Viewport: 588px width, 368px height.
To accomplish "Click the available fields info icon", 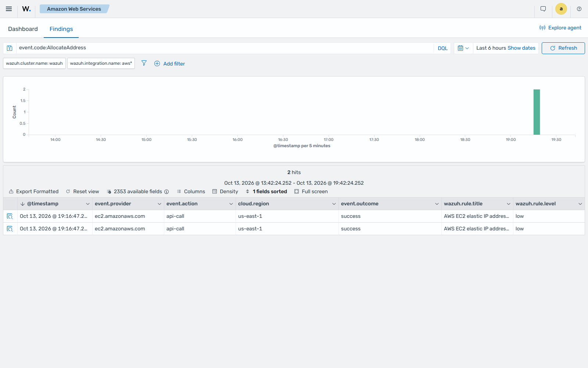I will pos(166,192).
